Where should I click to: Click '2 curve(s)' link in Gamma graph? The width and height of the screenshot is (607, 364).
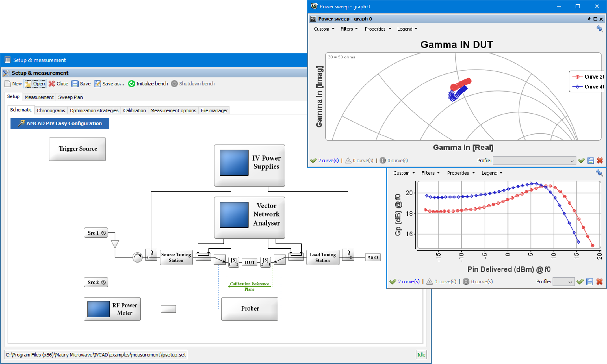328,161
